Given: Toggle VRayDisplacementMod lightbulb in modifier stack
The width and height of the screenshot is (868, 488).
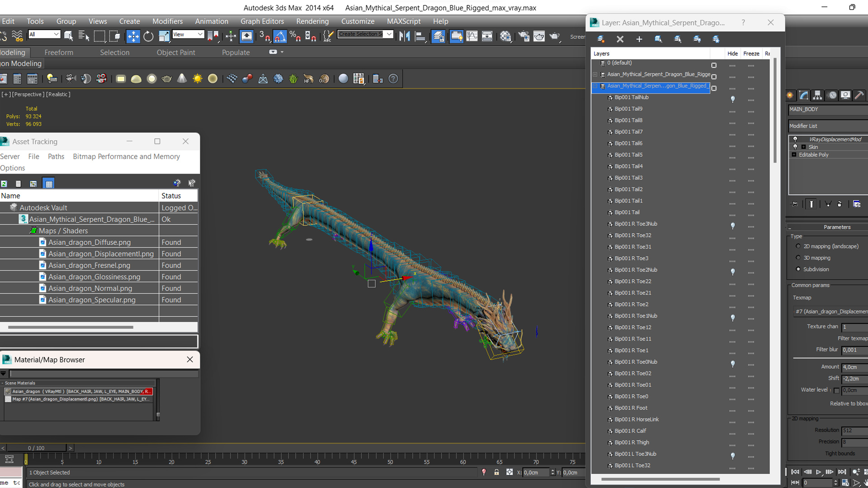Looking at the screenshot, I should pos(795,139).
